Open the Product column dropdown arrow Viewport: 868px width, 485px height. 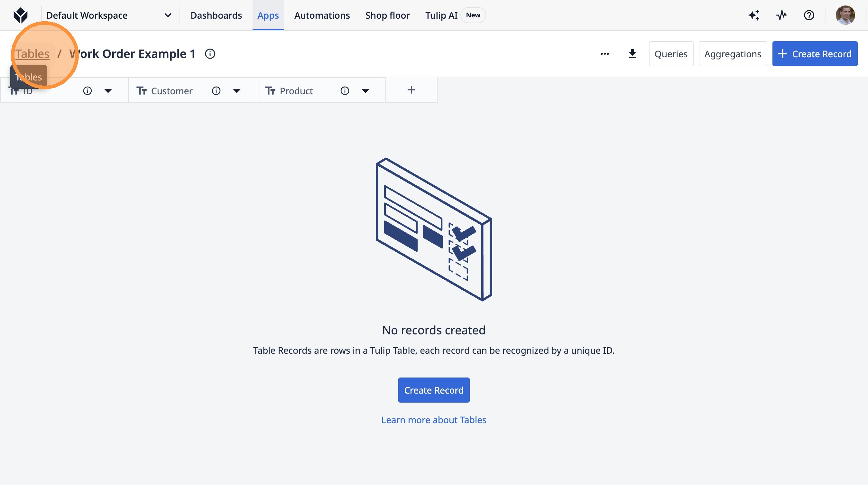click(365, 91)
